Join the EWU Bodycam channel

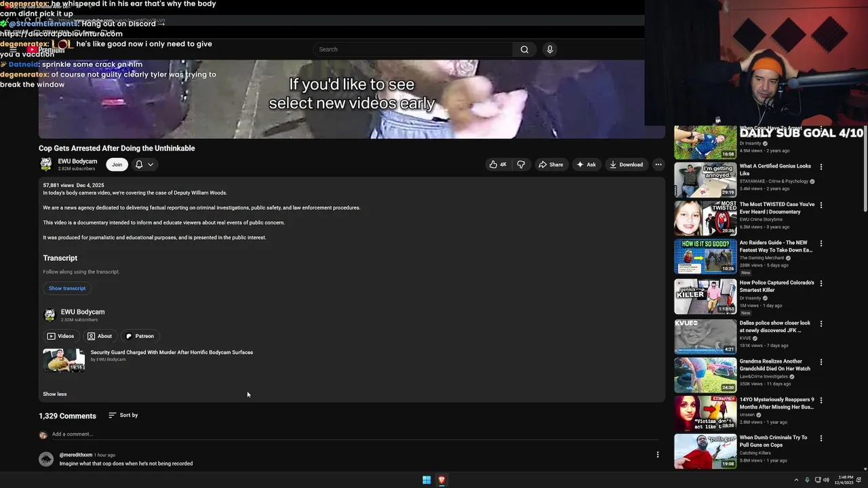click(x=117, y=165)
